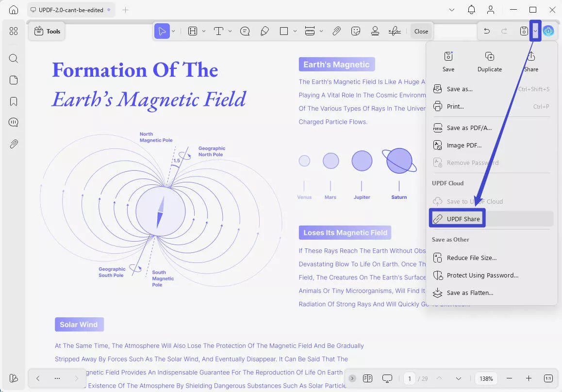This screenshot has width=562, height=392.
Task: Select the highlighter pencil tool
Action: point(264,31)
